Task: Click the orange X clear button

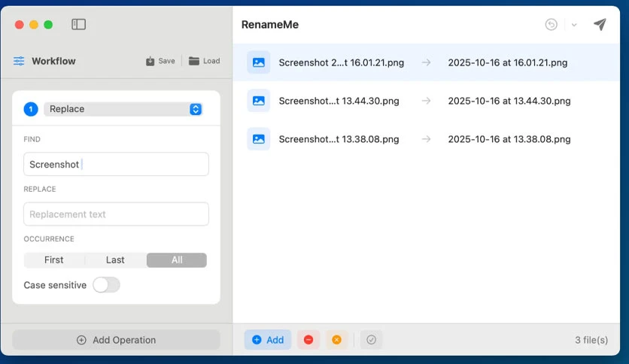Action: [336, 340]
